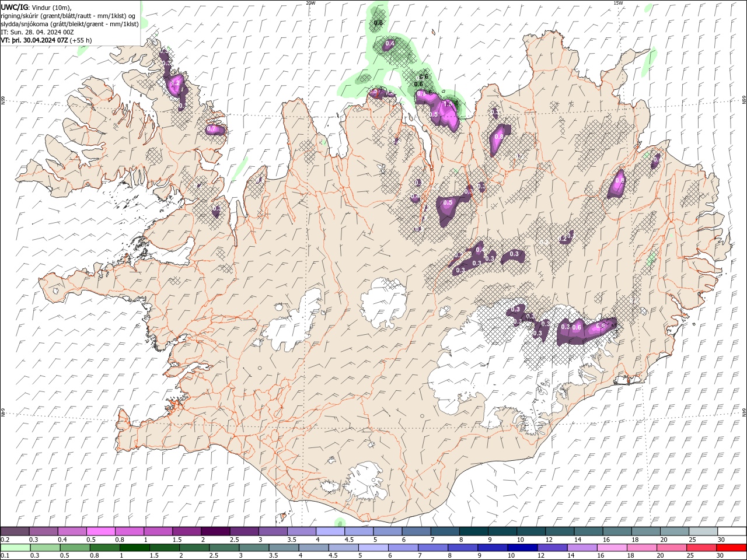Select the darkest green lower-legend swatch at 1
The height and width of the screenshot is (560, 747).
point(135,547)
